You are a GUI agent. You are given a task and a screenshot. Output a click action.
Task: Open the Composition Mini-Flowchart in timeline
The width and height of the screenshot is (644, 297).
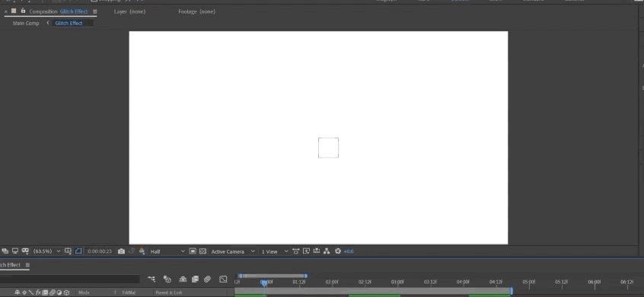(x=151, y=279)
